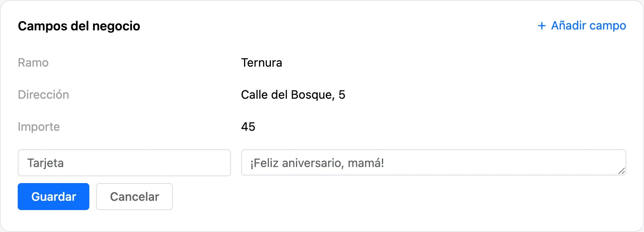Click the resize handle of the message textarea
The height and width of the screenshot is (232, 644).
[622, 171]
